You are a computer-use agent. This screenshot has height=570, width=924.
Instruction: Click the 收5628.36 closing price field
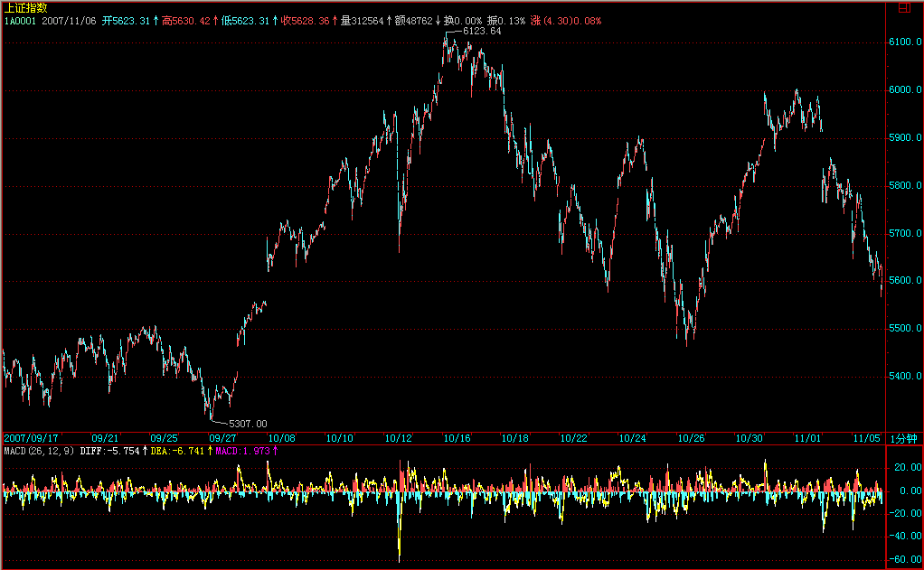(x=310, y=20)
